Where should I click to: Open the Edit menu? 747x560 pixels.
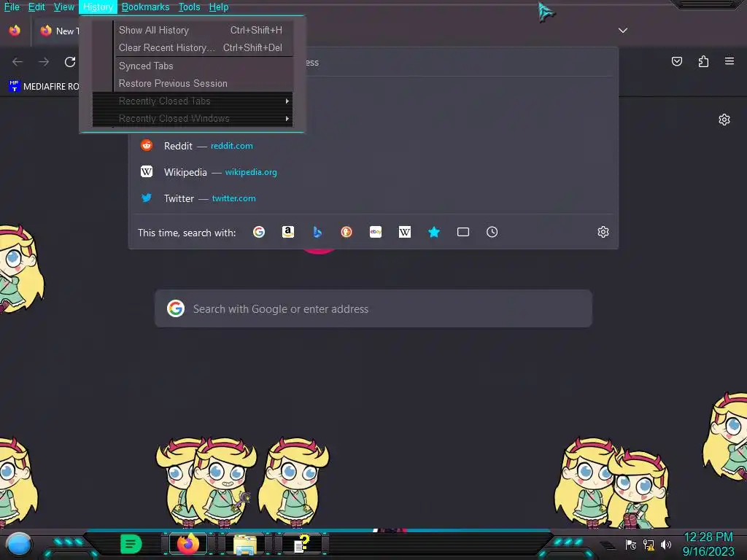click(36, 7)
